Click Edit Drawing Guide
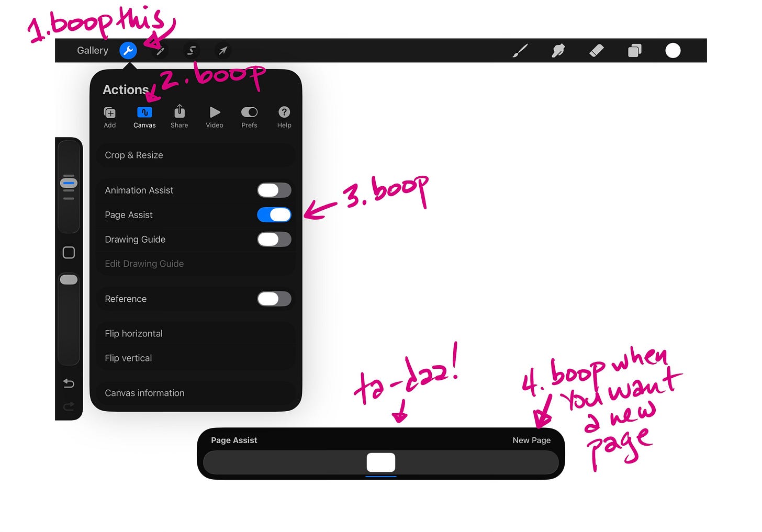This screenshot has width=762, height=532. click(x=196, y=264)
